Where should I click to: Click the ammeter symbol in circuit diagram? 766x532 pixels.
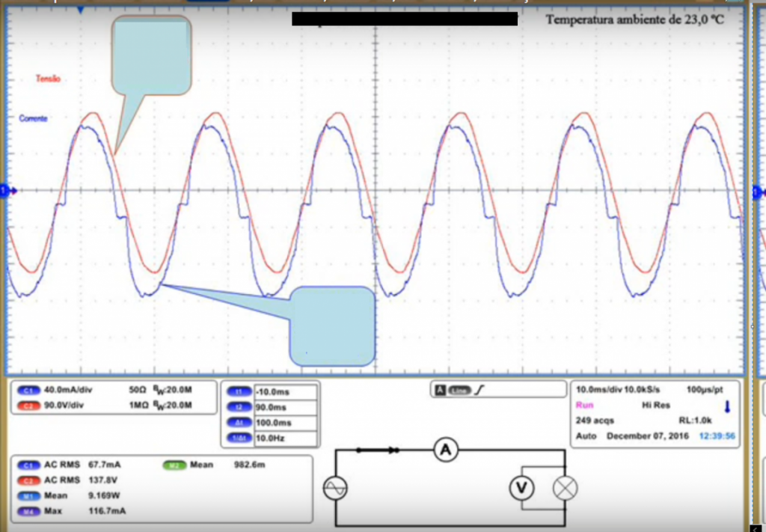(x=447, y=450)
